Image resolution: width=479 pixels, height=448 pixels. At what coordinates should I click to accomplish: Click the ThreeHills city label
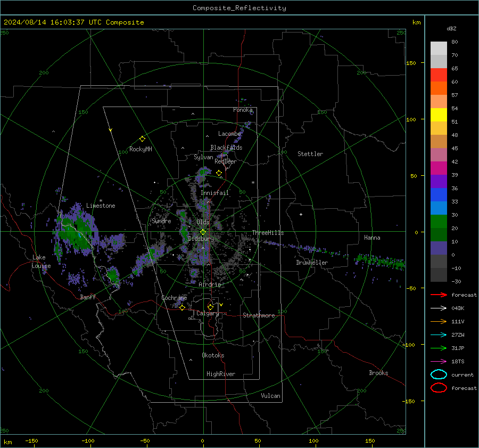268,233
